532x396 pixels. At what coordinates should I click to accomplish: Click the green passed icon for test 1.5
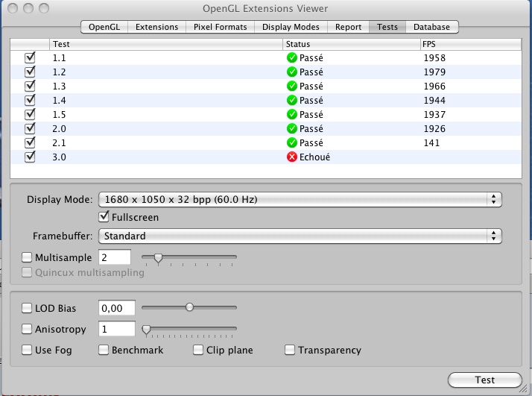292,114
